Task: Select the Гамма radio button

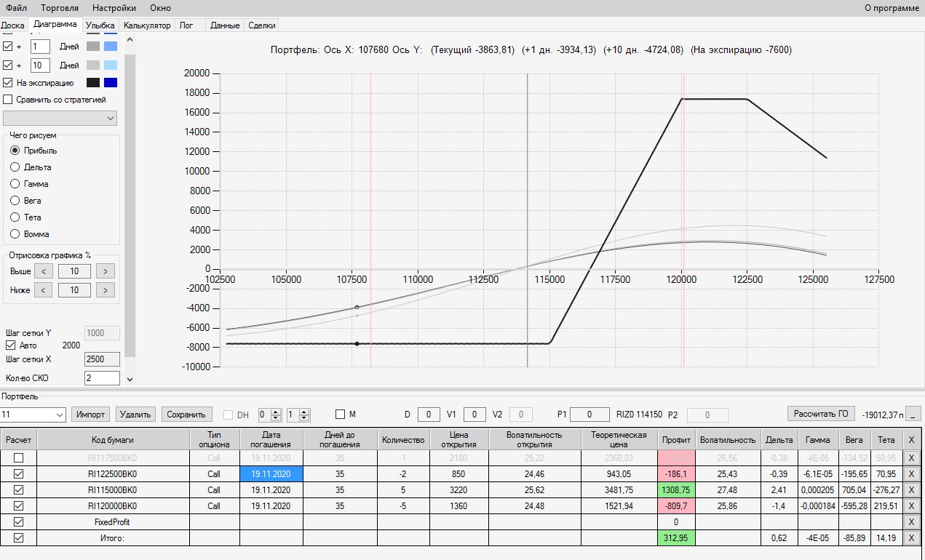Action: [15, 184]
